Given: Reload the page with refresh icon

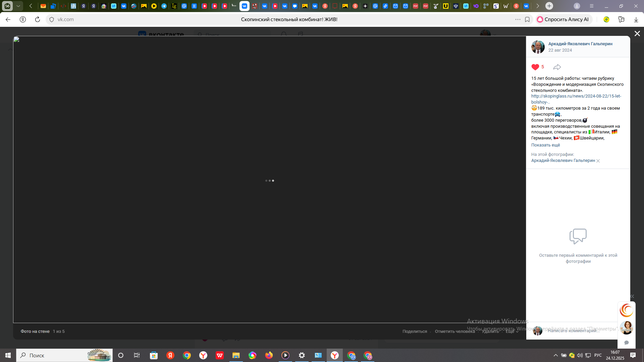Looking at the screenshot, I should pos(38,19).
